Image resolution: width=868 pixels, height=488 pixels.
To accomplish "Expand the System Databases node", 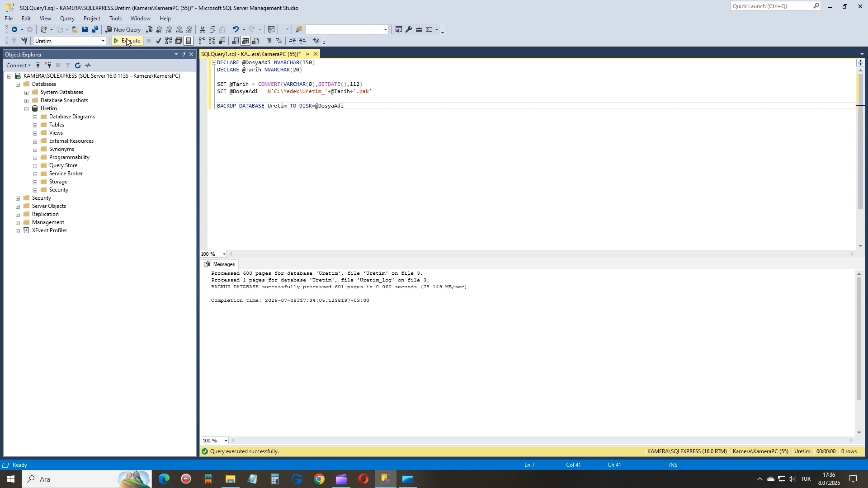I will click(27, 93).
